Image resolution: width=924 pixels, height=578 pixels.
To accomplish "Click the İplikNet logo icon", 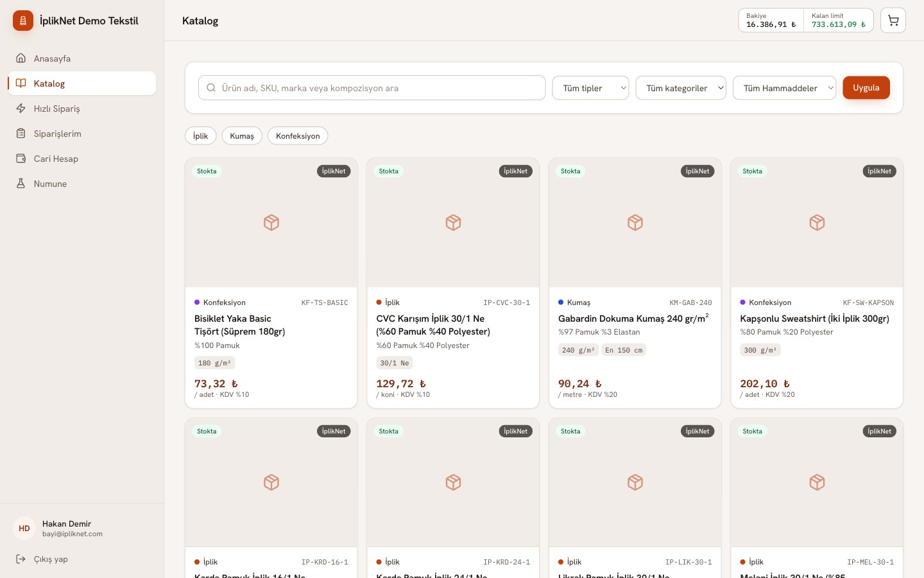I will tap(23, 21).
